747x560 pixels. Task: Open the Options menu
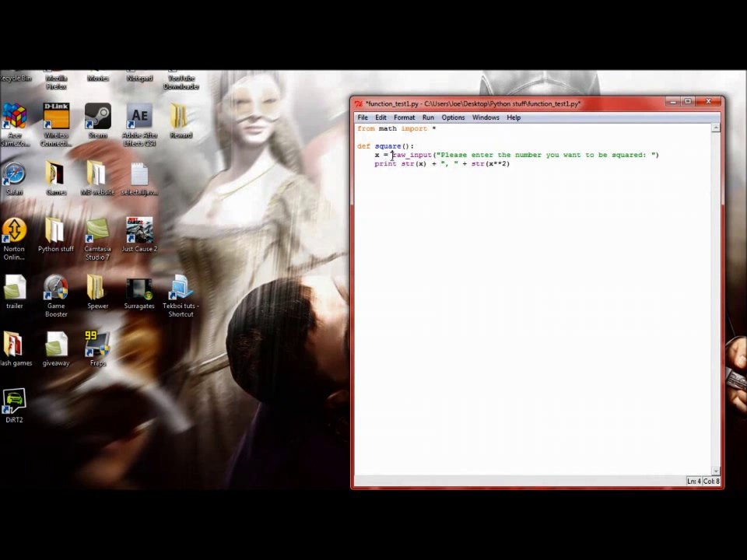[453, 117]
